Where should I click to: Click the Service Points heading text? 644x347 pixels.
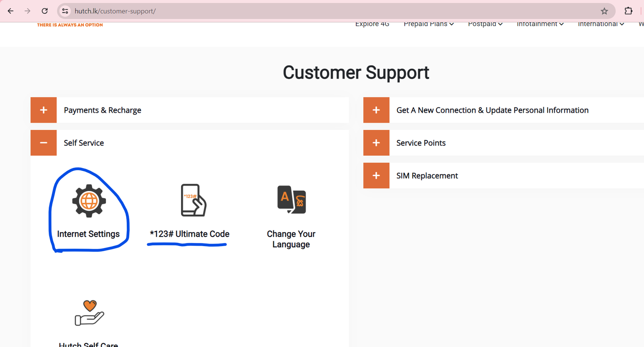[421, 143]
